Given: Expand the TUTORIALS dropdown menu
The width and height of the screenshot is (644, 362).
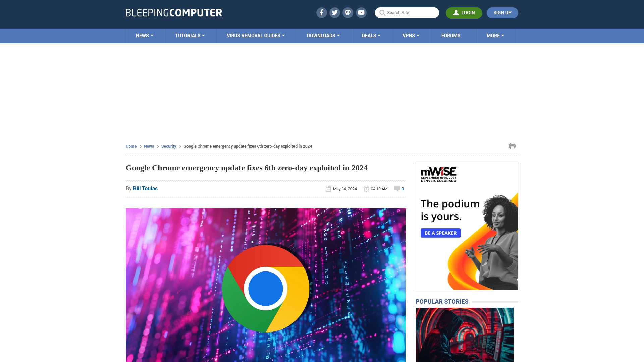Looking at the screenshot, I should coord(190,35).
